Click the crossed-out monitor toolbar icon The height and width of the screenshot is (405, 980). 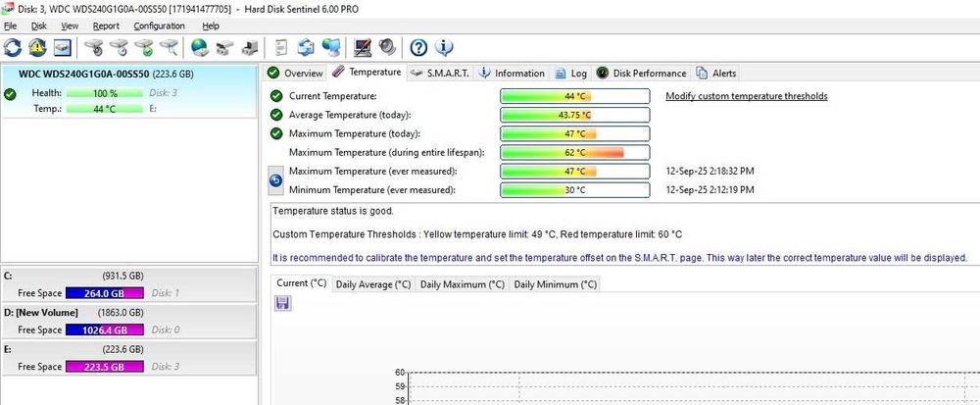tap(363, 47)
